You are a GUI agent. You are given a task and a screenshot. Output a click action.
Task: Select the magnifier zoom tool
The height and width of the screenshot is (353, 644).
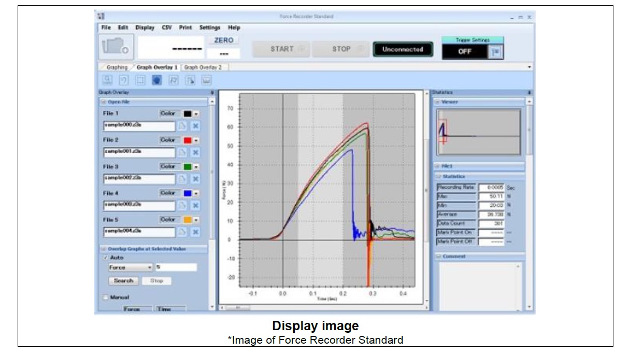108,80
